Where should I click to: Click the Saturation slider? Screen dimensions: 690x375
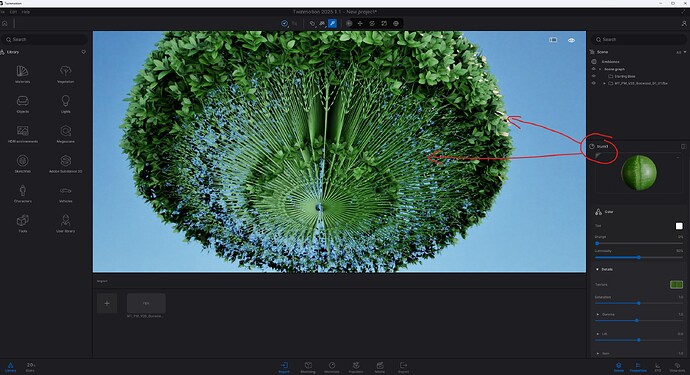639,303
